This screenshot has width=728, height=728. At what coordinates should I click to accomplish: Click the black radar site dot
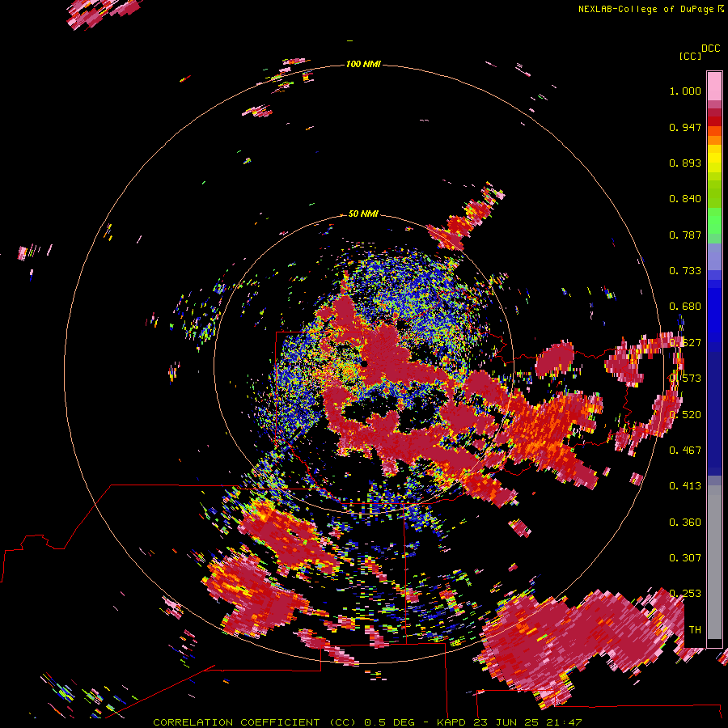click(364, 364)
